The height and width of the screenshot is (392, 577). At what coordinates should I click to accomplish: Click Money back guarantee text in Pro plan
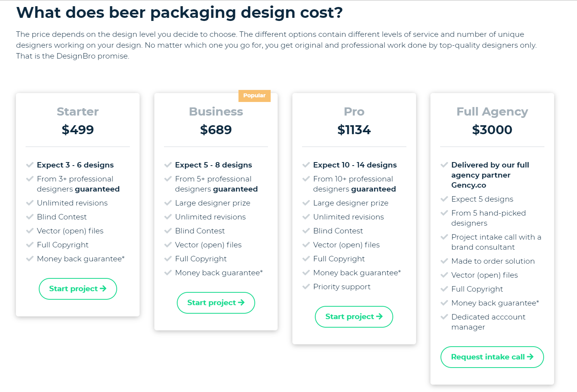point(357,273)
